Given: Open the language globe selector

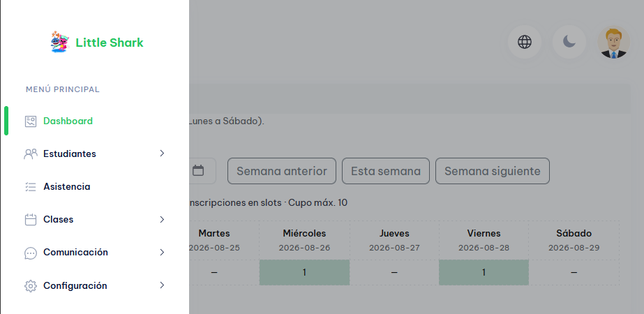Looking at the screenshot, I should click(525, 42).
